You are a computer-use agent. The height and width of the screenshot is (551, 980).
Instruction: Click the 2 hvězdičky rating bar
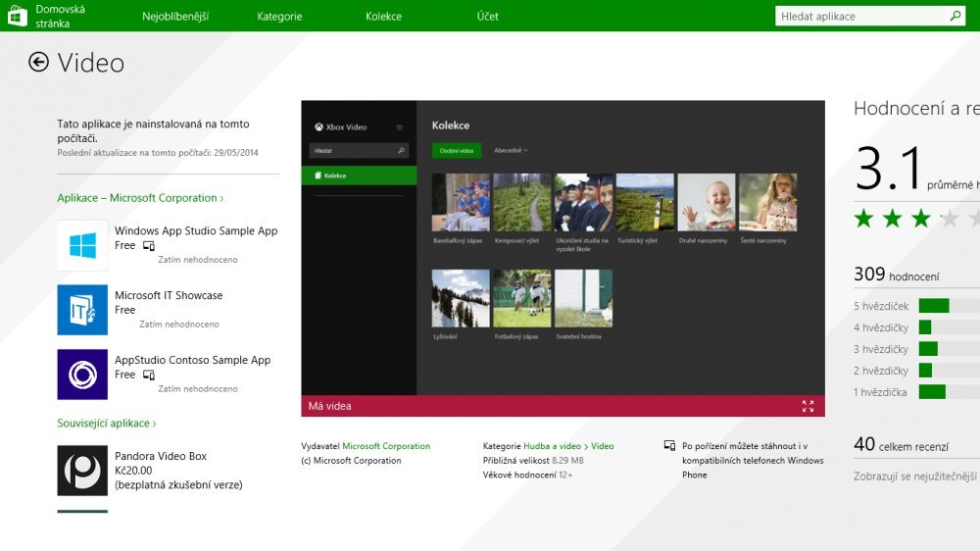pos(950,371)
